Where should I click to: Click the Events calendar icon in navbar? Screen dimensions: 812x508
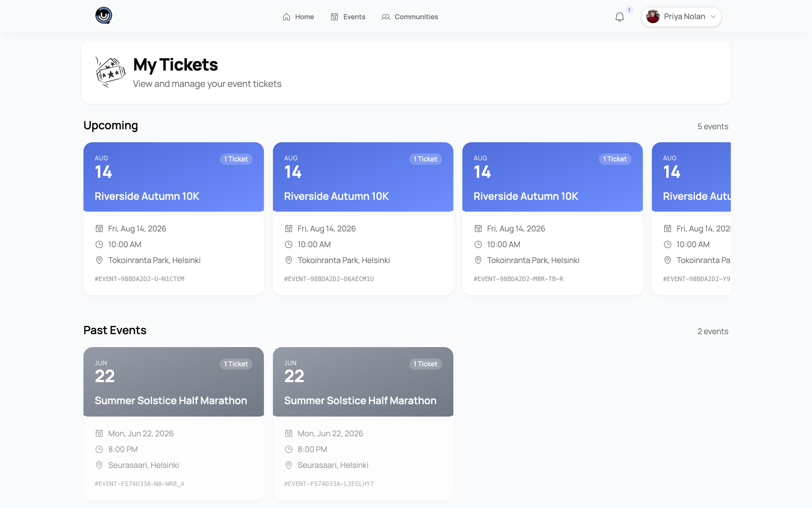pyautogui.click(x=334, y=17)
